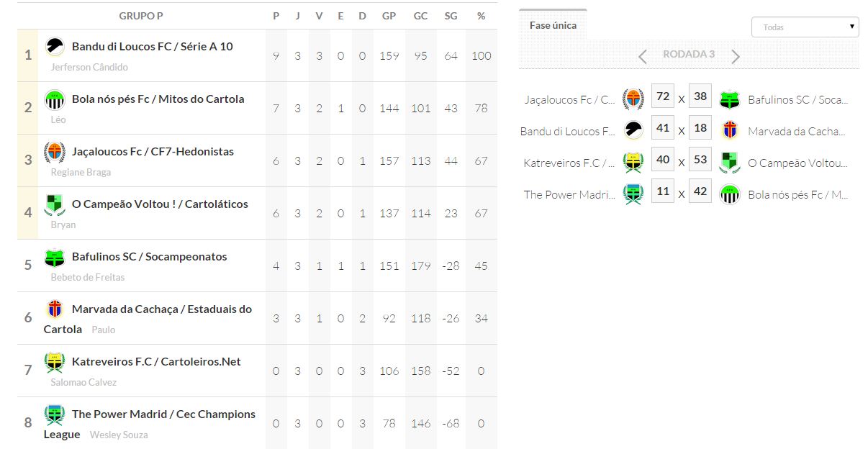The height and width of the screenshot is (449, 868).
Task: Click O Campeão Voltou crest in standings
Action: click(54, 205)
